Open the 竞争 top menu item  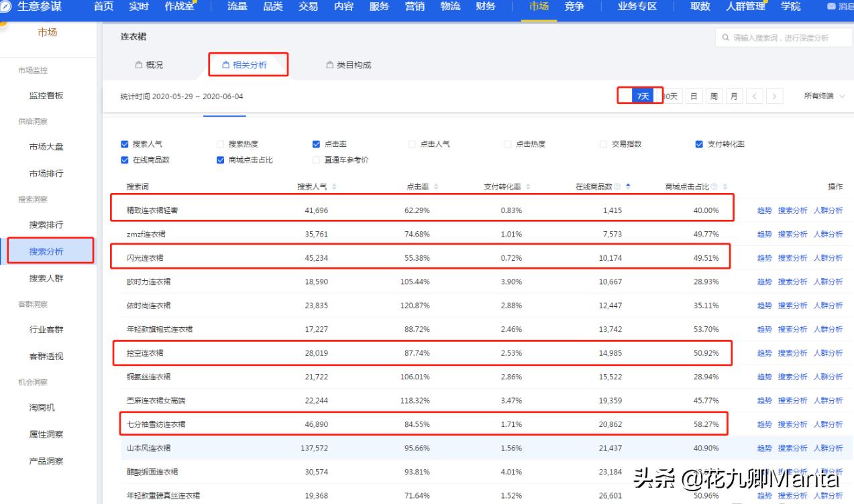[x=574, y=7]
